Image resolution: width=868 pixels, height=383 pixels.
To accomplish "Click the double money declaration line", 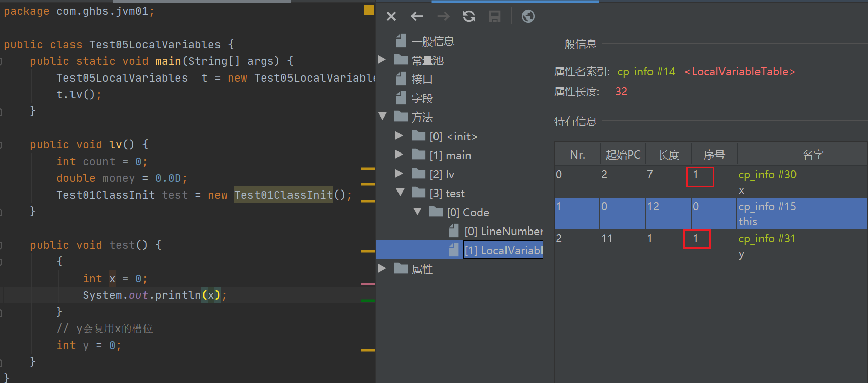I will (x=122, y=178).
